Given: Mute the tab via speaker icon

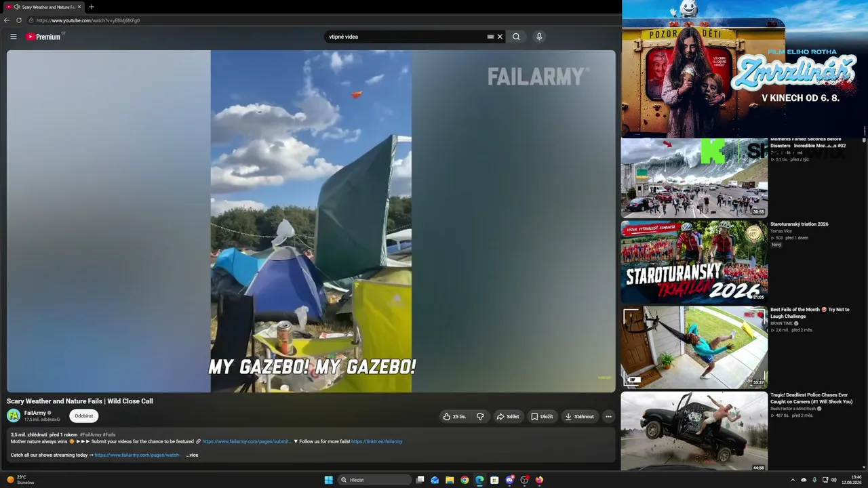Looking at the screenshot, I should click(16, 7).
